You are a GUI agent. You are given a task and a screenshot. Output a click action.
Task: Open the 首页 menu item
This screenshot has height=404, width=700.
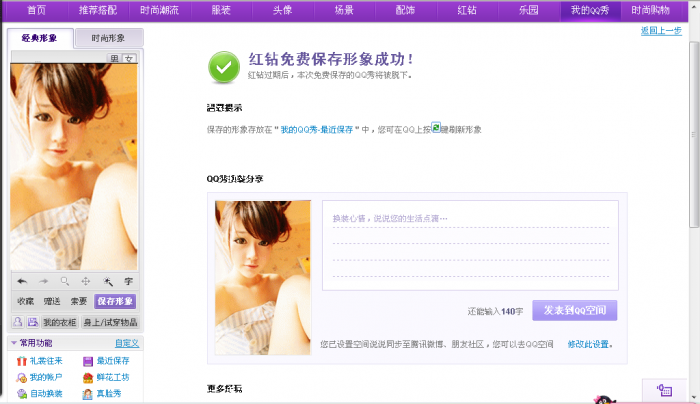(x=37, y=10)
